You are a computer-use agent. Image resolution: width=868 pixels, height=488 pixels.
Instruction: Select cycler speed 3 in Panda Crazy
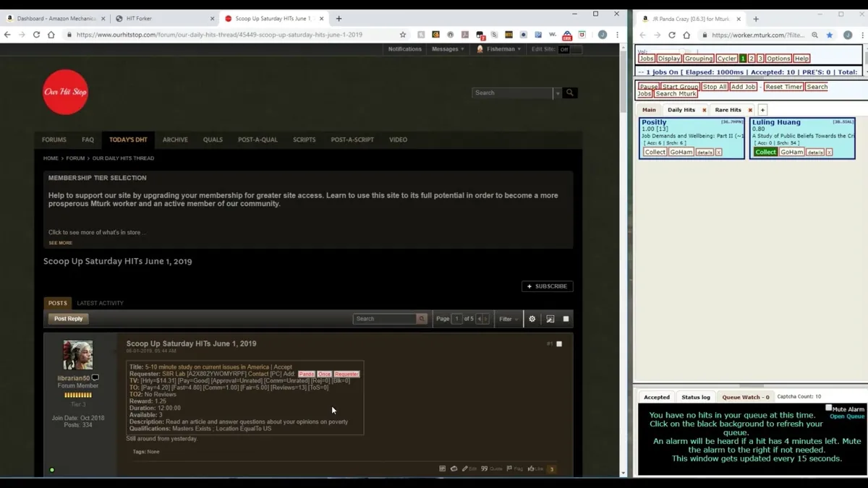click(759, 59)
